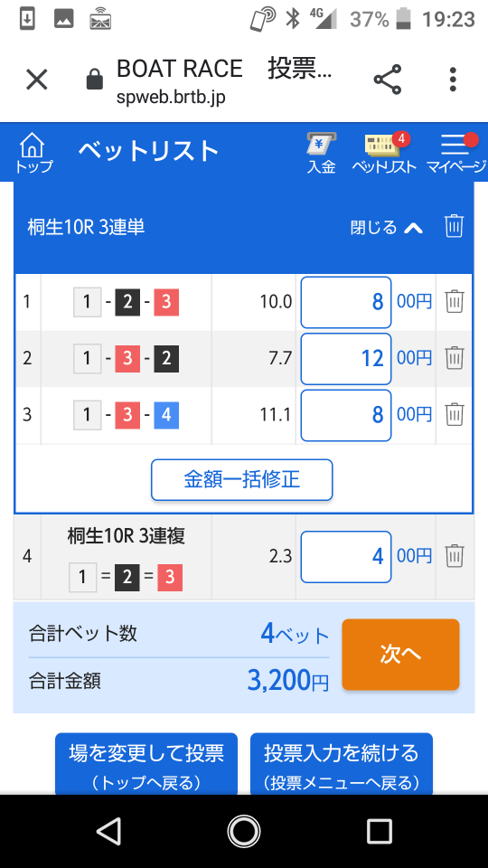This screenshot has height=868, width=488.
Task: Remove bet row 1-3-2 with trash icon
Action: click(x=455, y=359)
